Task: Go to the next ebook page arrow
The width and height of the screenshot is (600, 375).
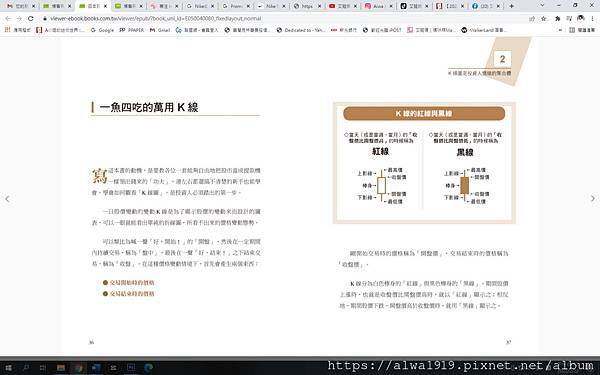Action: 593,198
